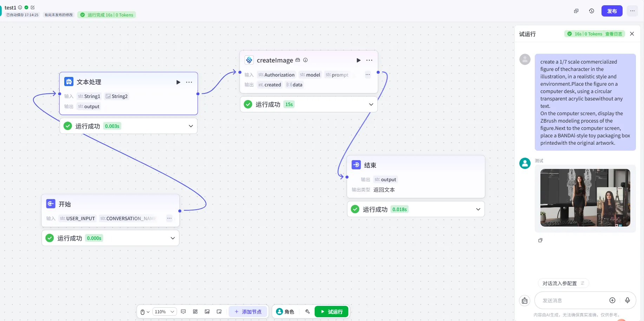Click the info icon beside createImage title
The height and width of the screenshot is (321, 644).
pyautogui.click(x=305, y=60)
